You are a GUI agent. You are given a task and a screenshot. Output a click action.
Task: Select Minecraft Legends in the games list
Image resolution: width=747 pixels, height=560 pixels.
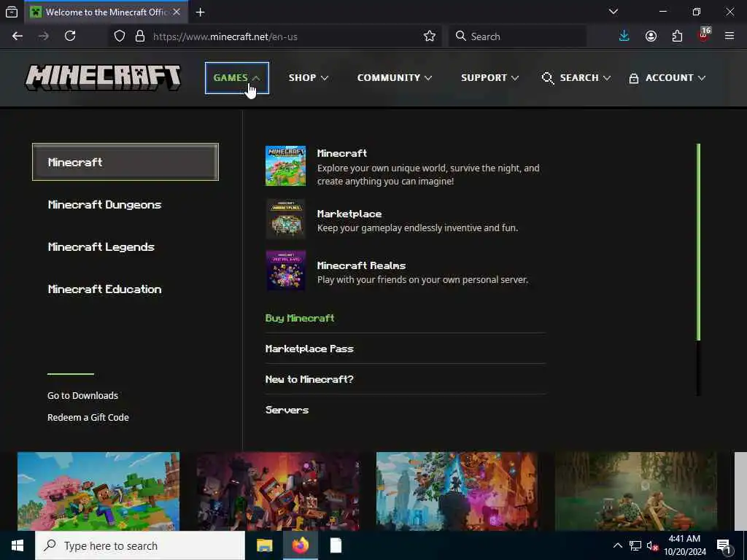pyautogui.click(x=101, y=246)
